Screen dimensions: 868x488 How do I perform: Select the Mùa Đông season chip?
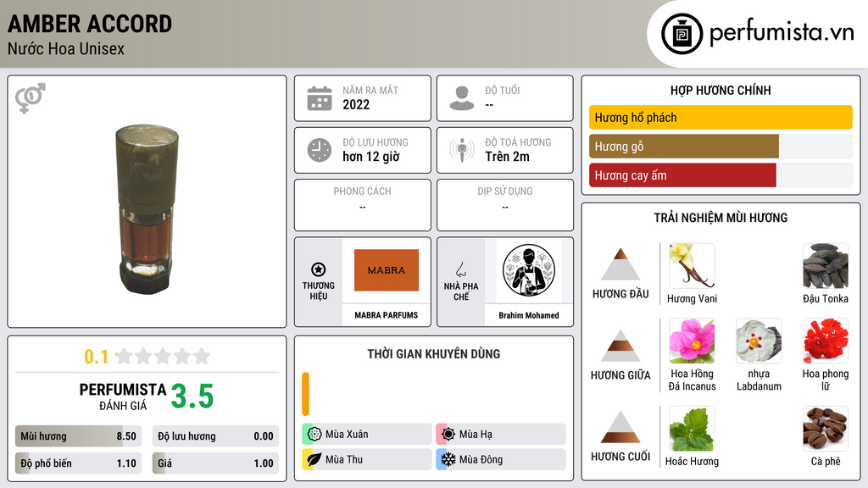(501, 459)
